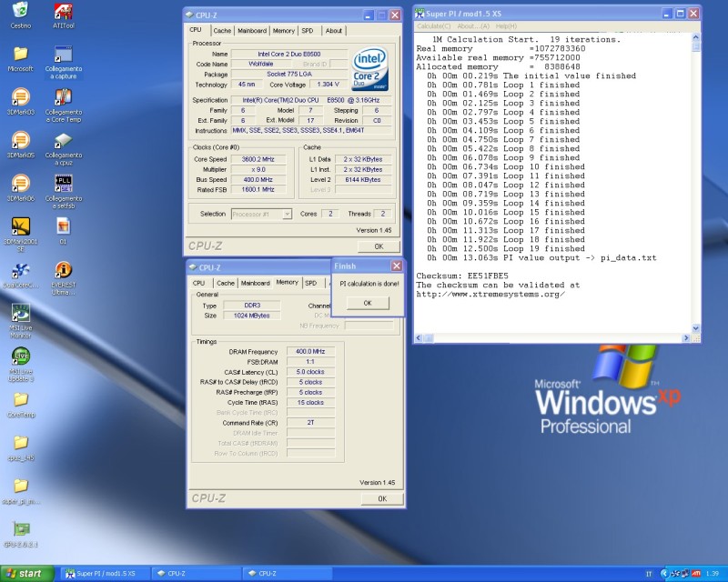The image size is (728, 582).
Task: Launch the 3DMark06 desktop shortcut
Action: point(20,184)
